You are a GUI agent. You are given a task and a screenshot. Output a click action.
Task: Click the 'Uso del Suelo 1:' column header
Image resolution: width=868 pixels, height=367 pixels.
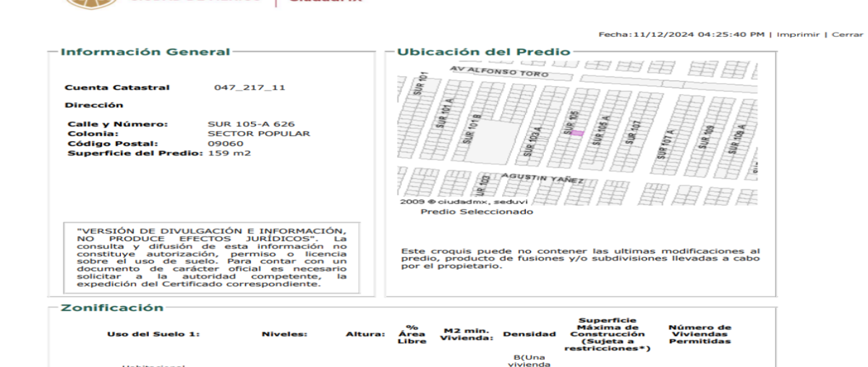point(153,334)
